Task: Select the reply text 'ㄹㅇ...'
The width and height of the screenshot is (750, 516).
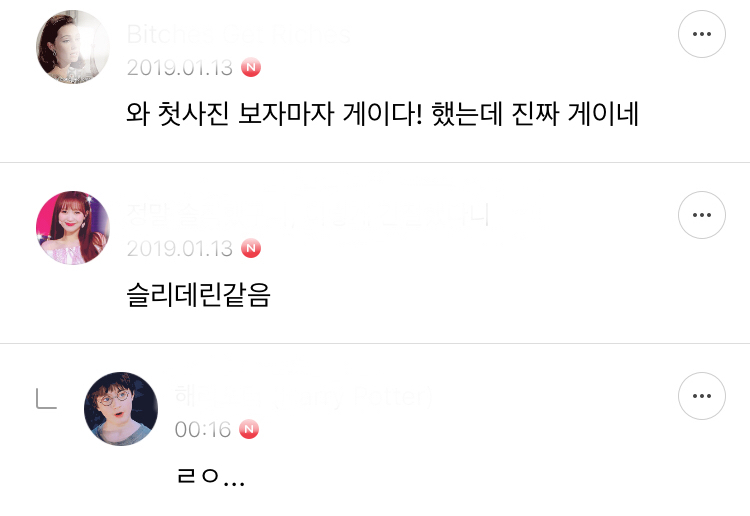Action: click(210, 477)
